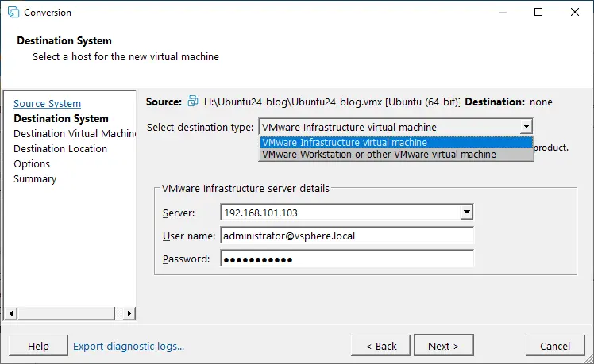Maximize the Conversion window

538,12
